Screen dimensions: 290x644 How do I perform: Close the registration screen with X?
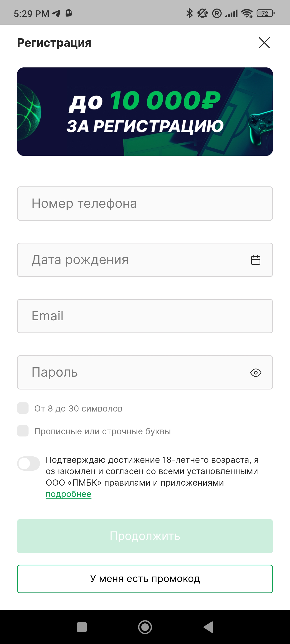click(x=264, y=43)
